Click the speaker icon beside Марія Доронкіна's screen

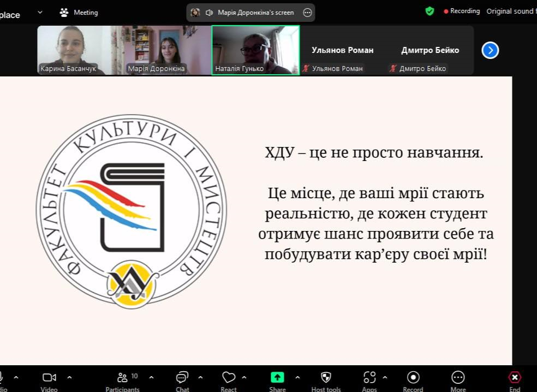tap(209, 13)
